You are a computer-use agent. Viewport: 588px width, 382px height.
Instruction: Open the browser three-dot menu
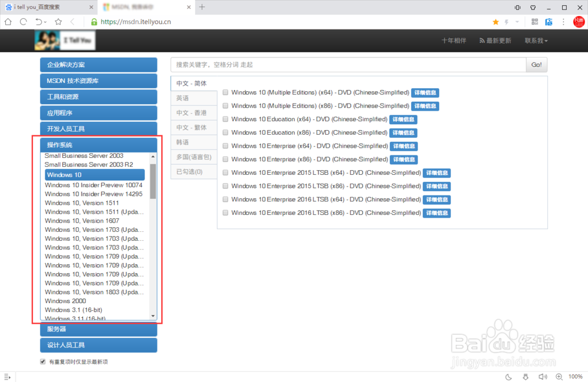(x=563, y=22)
